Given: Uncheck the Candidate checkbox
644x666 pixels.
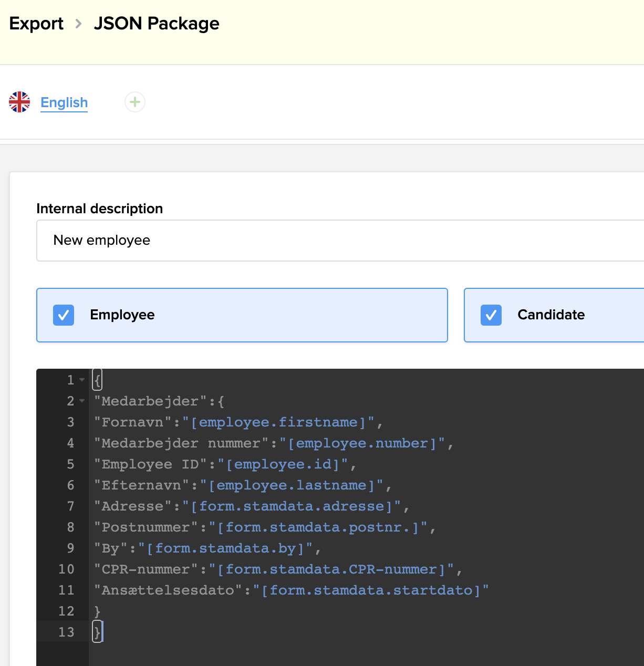Looking at the screenshot, I should click(x=491, y=315).
